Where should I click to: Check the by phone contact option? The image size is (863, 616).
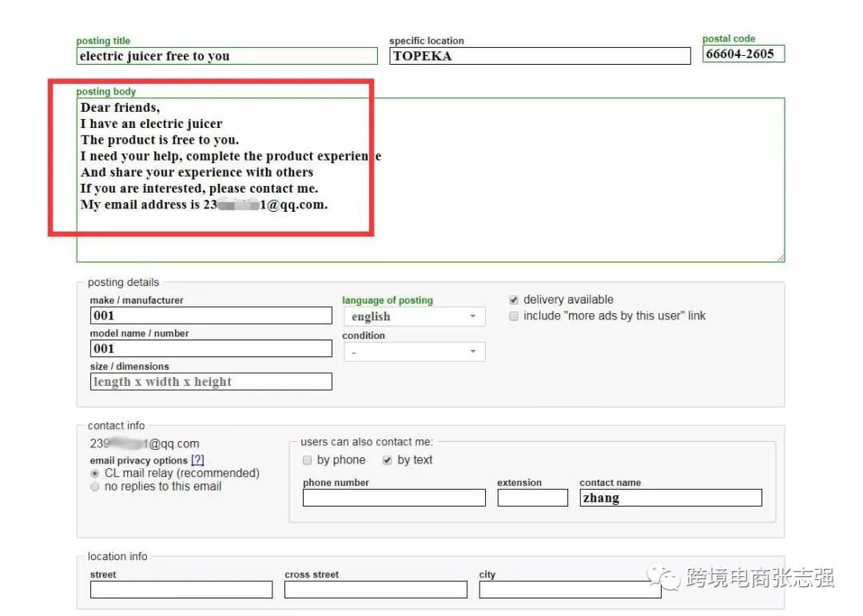point(308,460)
